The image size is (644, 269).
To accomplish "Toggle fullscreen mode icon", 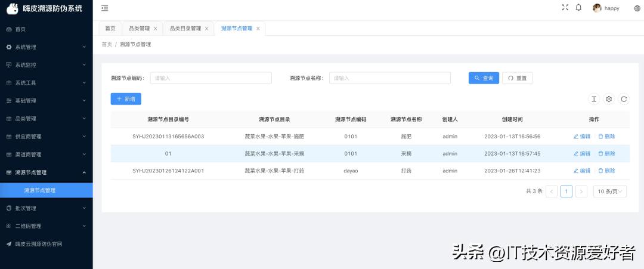I will [x=565, y=8].
